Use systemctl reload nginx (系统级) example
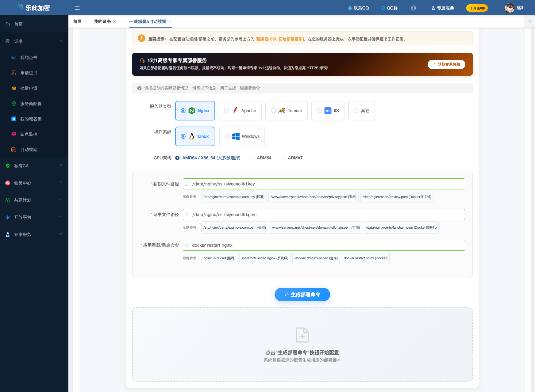Viewport: 535px width, 392px height. pos(265,258)
